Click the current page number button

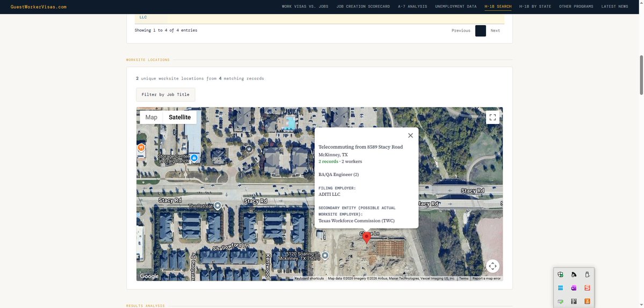coord(481,31)
